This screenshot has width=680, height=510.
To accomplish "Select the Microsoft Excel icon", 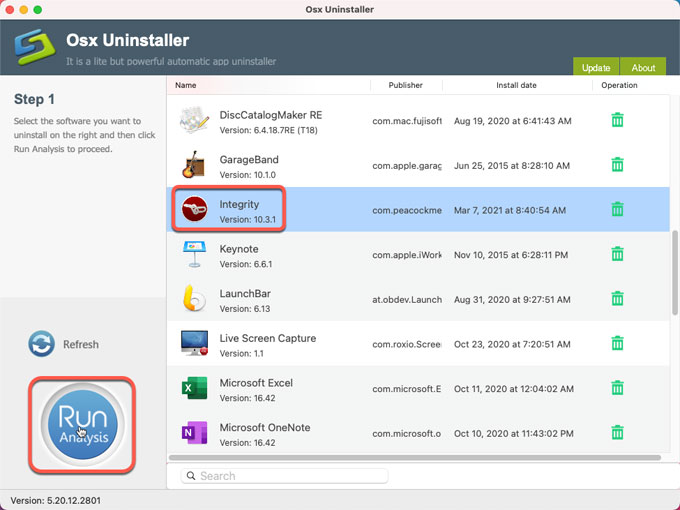I will coord(194,388).
